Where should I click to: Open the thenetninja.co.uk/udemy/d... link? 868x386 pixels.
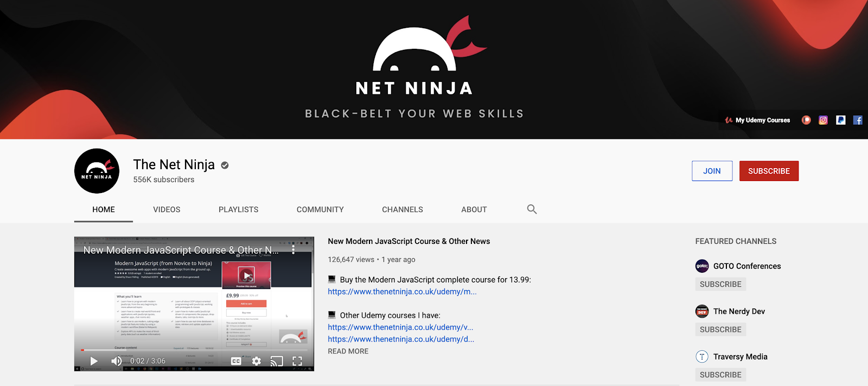point(401,339)
